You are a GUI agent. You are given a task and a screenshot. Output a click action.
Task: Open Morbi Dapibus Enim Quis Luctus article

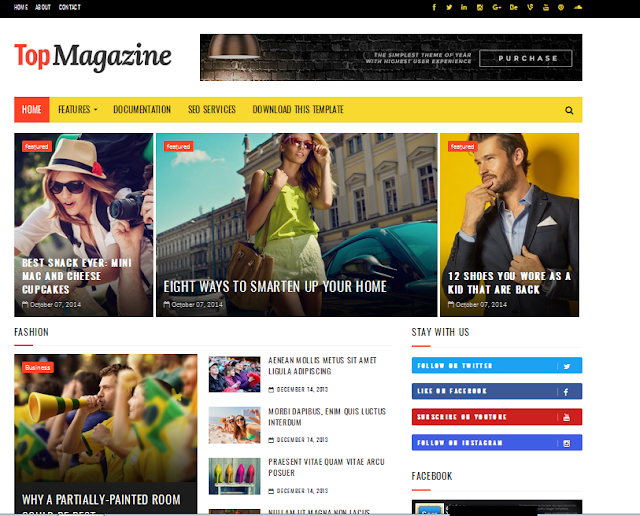pyautogui.click(x=327, y=417)
